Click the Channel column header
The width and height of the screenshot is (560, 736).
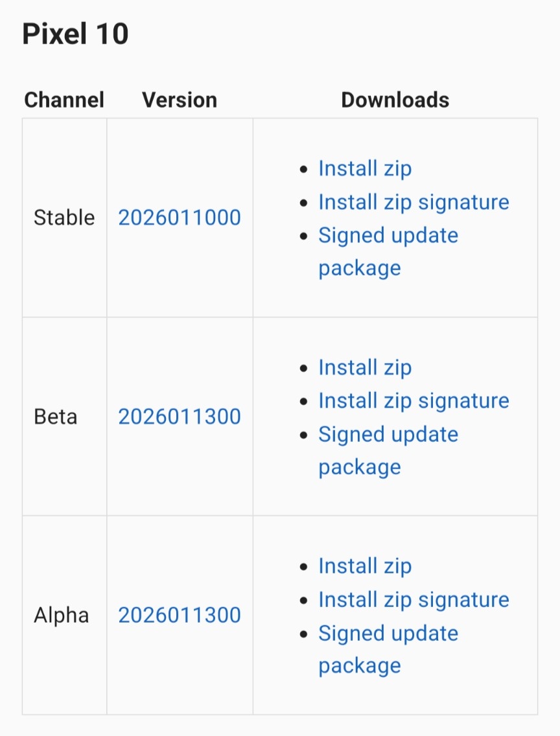[x=64, y=100]
